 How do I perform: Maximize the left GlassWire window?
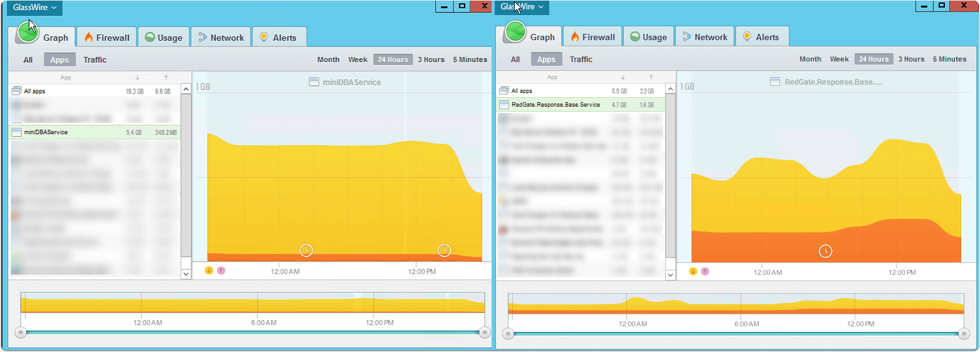[462, 6]
